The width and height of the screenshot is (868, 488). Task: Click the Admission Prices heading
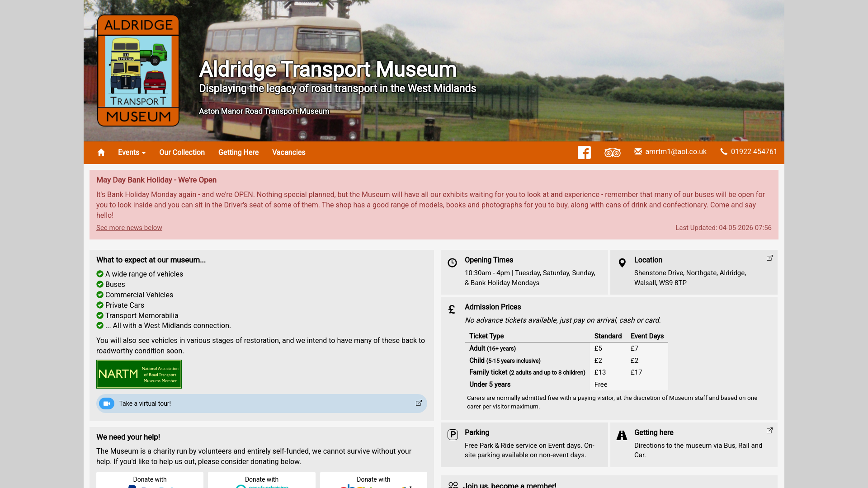[x=492, y=307]
